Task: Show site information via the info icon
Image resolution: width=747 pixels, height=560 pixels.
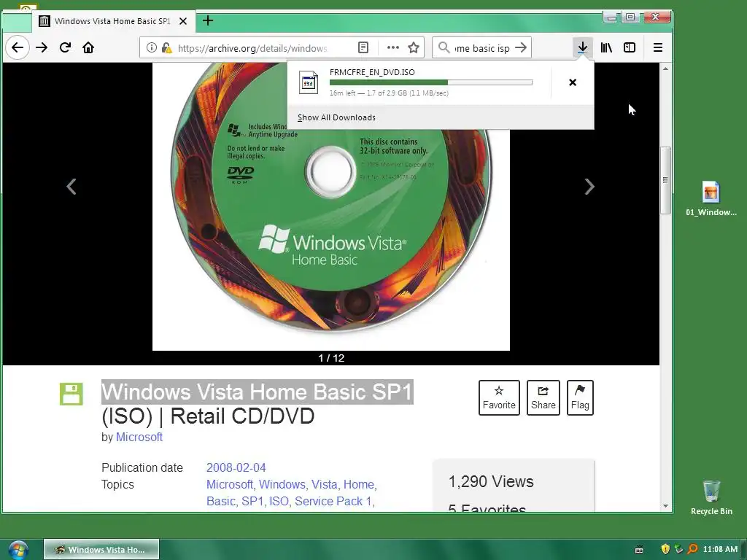Action: tap(151, 47)
